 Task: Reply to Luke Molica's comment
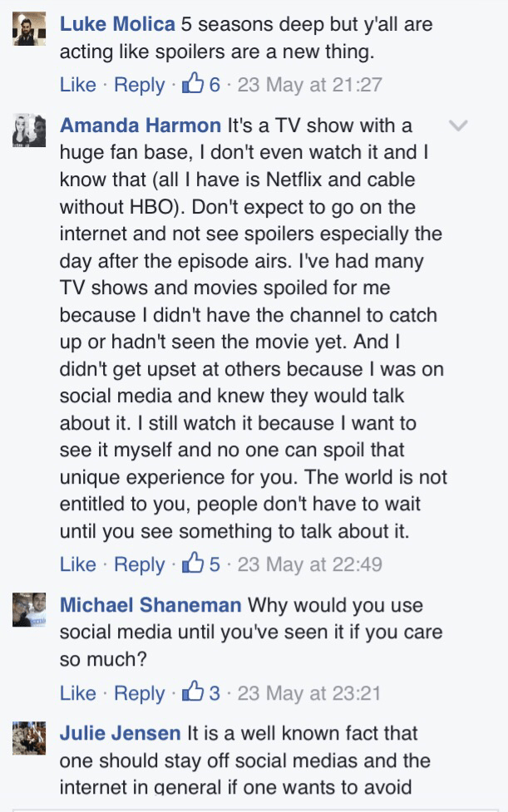pyautogui.click(x=139, y=84)
